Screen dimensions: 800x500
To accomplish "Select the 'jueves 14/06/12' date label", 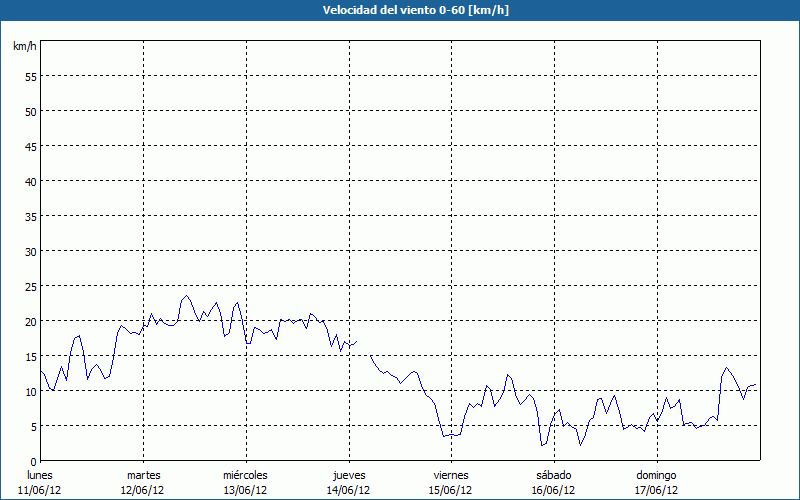I will coord(348,482).
